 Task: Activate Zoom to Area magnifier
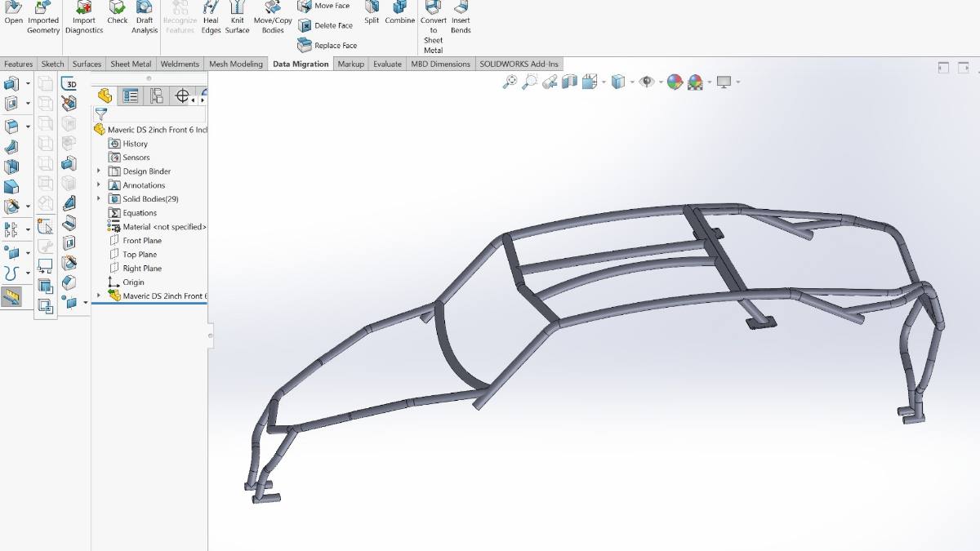pos(530,82)
